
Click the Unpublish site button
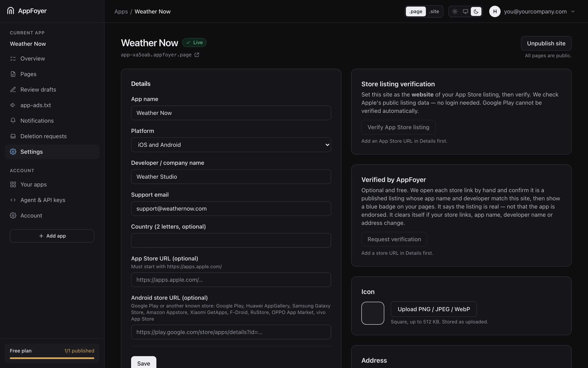[546, 44]
